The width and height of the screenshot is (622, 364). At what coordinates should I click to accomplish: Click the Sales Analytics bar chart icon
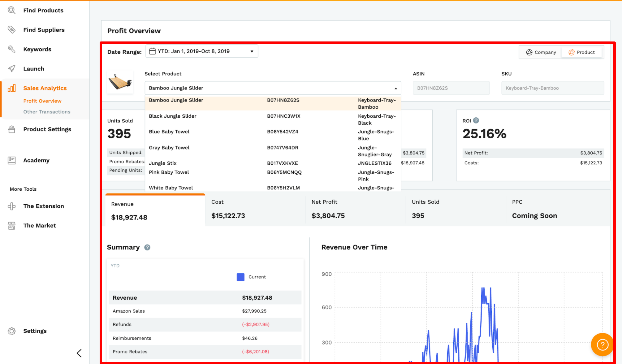(x=11, y=88)
